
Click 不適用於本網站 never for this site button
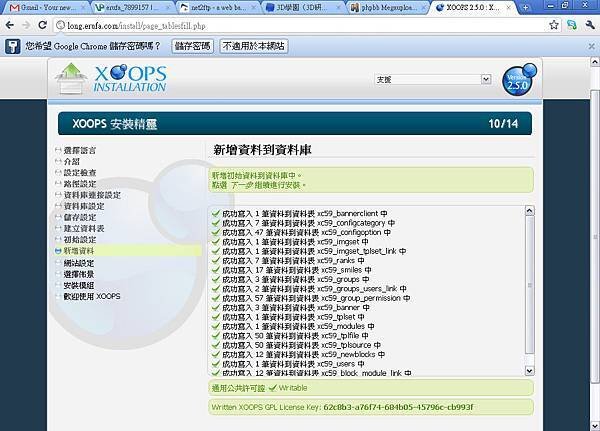tap(254, 46)
